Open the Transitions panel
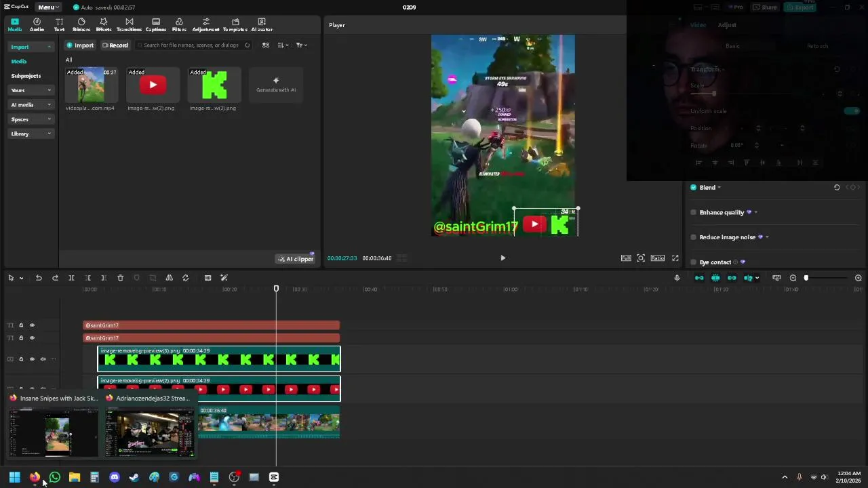This screenshot has width=868, height=488. (x=129, y=25)
